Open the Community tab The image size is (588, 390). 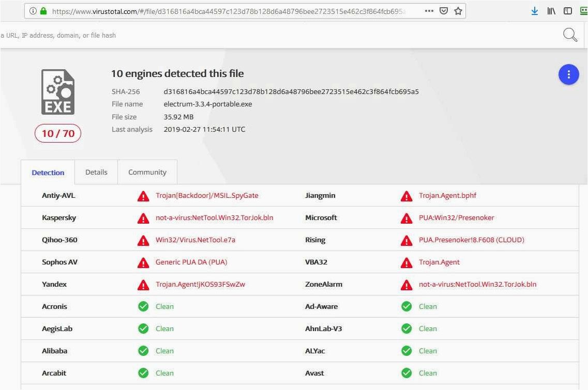147,172
